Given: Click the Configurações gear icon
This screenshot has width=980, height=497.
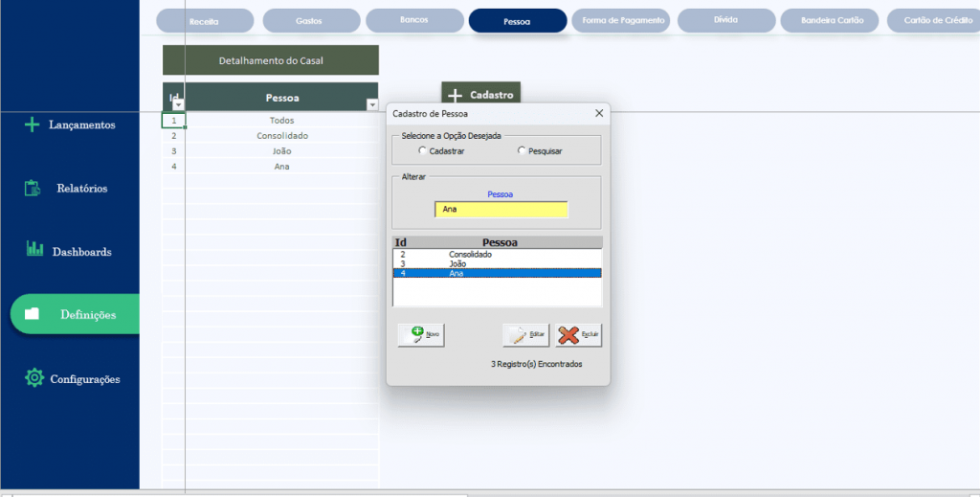Looking at the screenshot, I should [34, 377].
